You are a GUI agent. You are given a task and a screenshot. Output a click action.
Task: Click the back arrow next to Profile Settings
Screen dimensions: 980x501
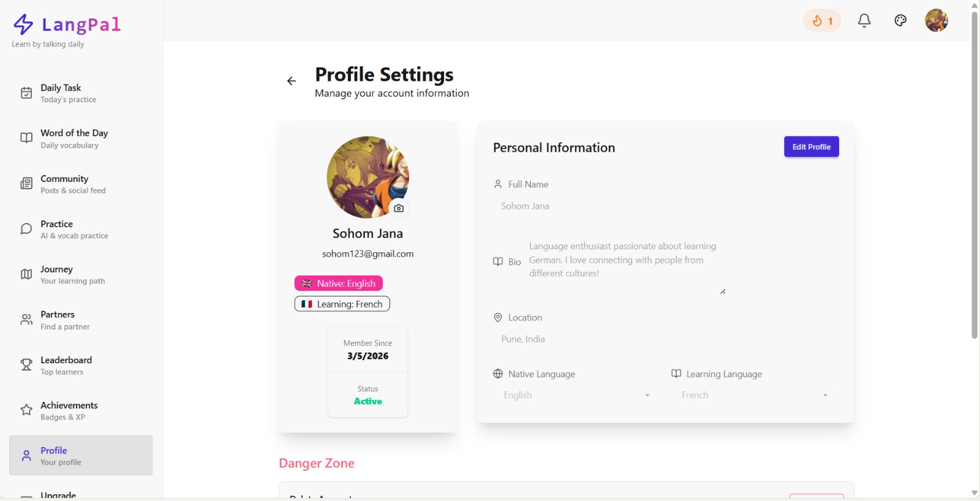[x=291, y=80]
